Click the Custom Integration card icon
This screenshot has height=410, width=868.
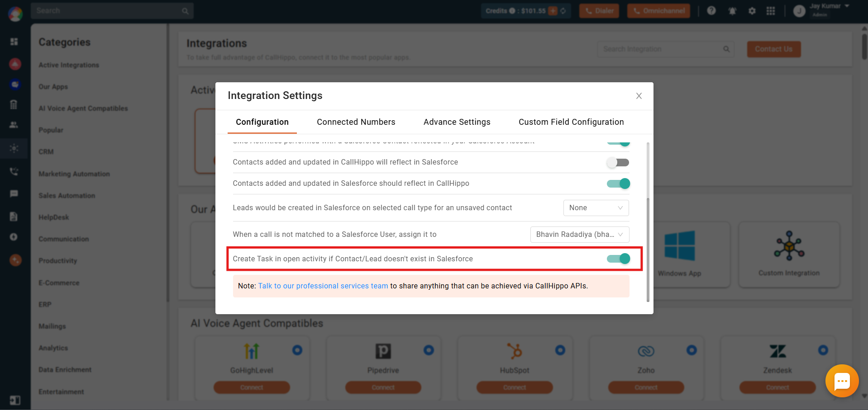pyautogui.click(x=789, y=246)
